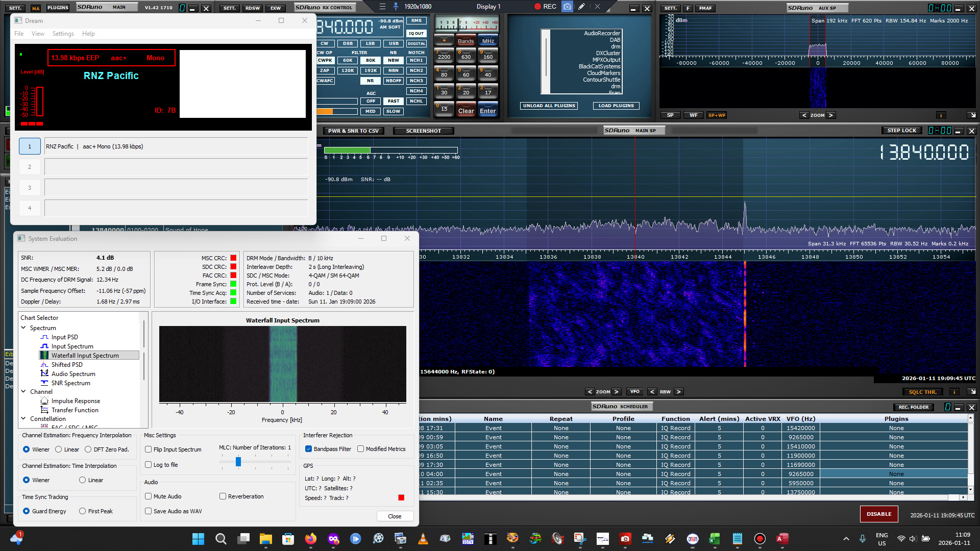980x551 pixels.
Task: Collapse the Channel tree group
Action: tap(23, 392)
